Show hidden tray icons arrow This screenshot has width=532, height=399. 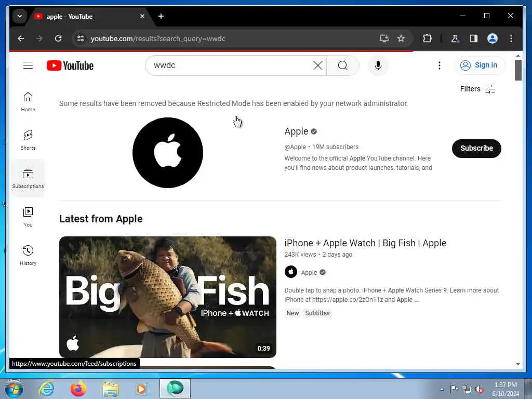[x=442, y=390]
